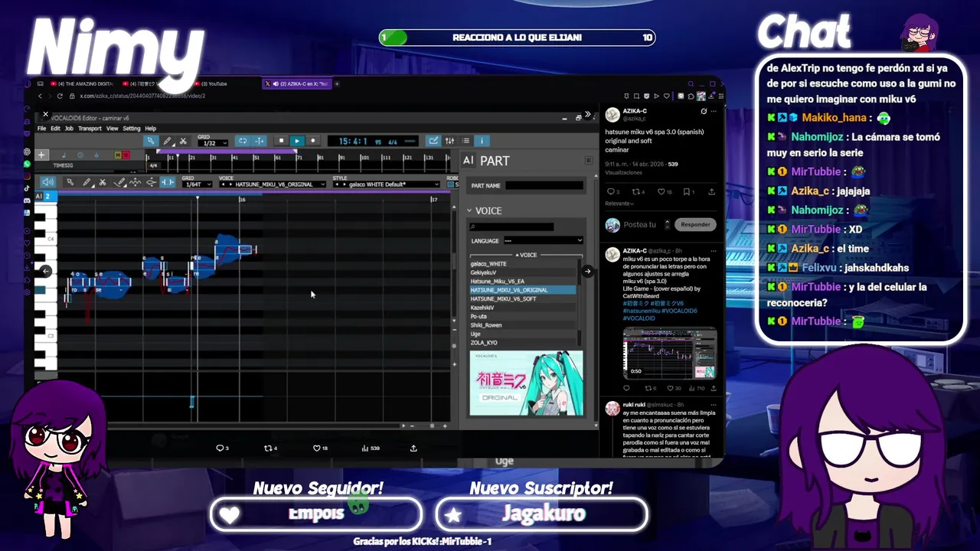
Task: Switch to THE AMAZING DIGITAL browser tab
Action: pos(83,83)
